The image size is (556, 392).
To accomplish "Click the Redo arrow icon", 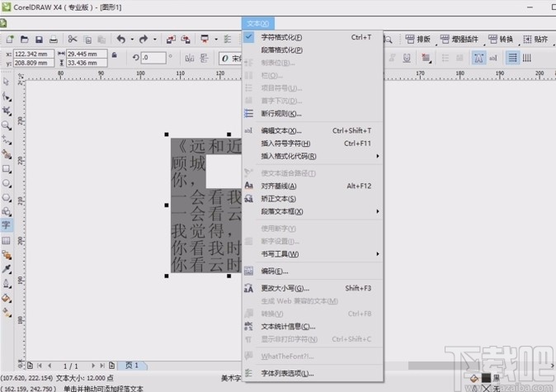I will (x=144, y=39).
